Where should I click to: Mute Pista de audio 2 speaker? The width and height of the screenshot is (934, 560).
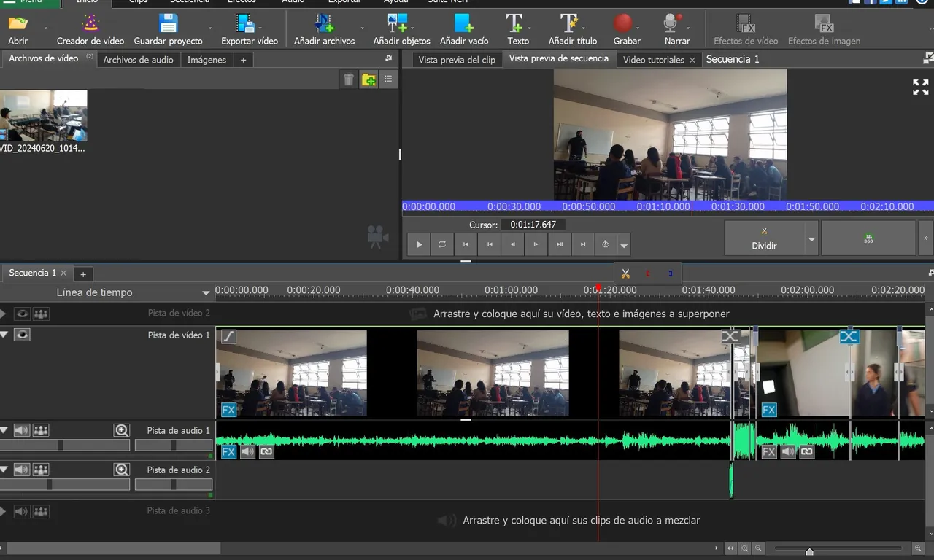pos(22,470)
